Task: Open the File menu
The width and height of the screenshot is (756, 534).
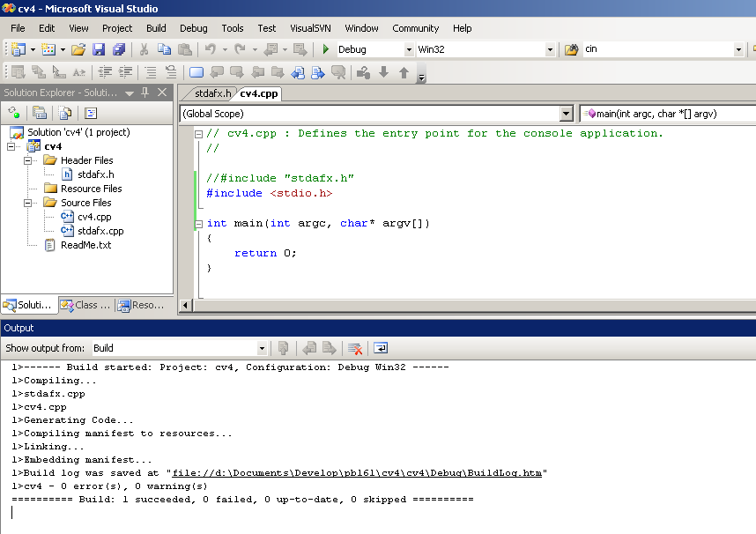Action: pyautogui.click(x=18, y=28)
